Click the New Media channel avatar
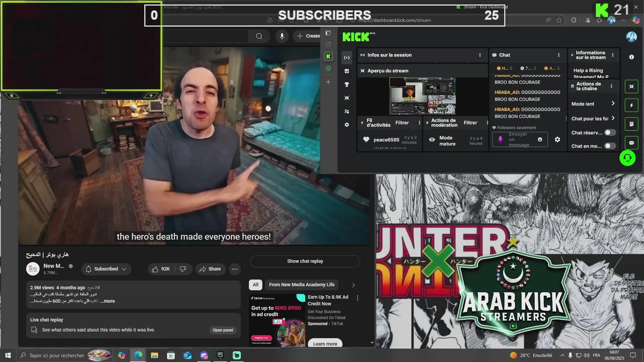This screenshot has height=362, width=644. (x=33, y=269)
